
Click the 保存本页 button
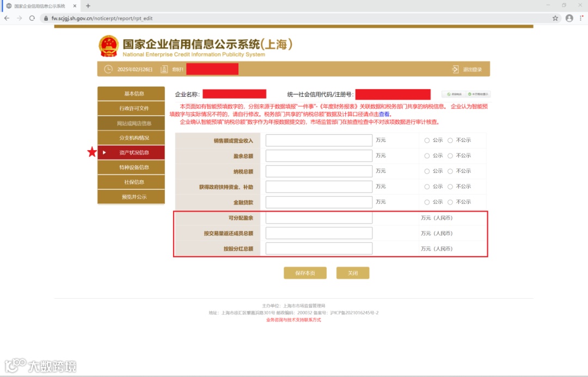(x=305, y=273)
